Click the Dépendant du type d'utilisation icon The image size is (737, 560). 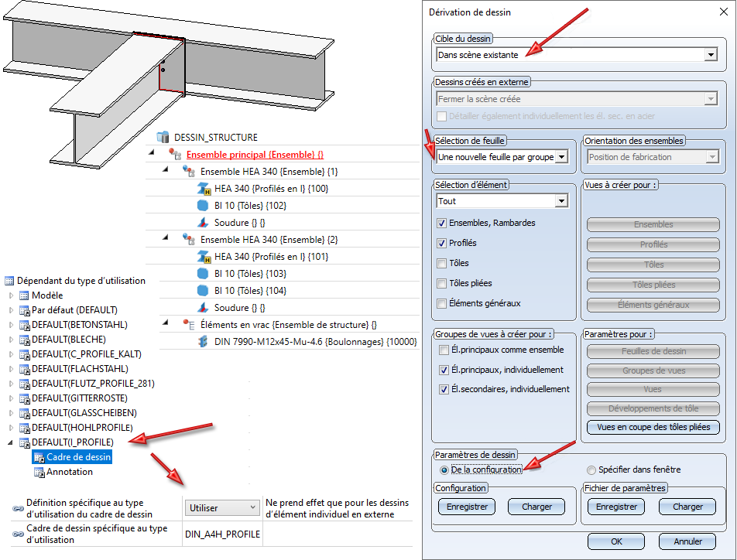click(9, 281)
